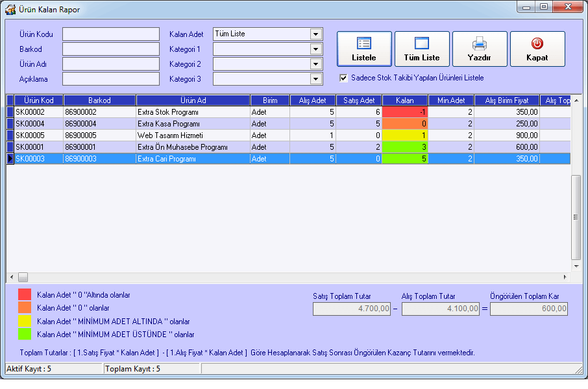The image size is (588, 389).
Task: Select row SK00002 via its code cell
Action: [x=39, y=112]
